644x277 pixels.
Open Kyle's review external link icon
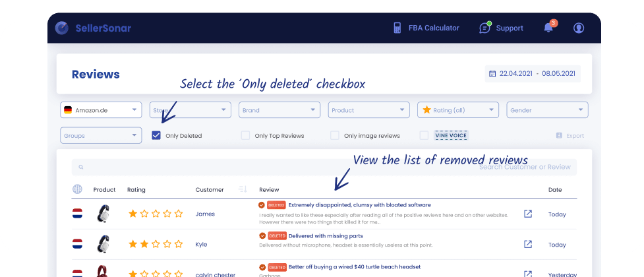528,244
